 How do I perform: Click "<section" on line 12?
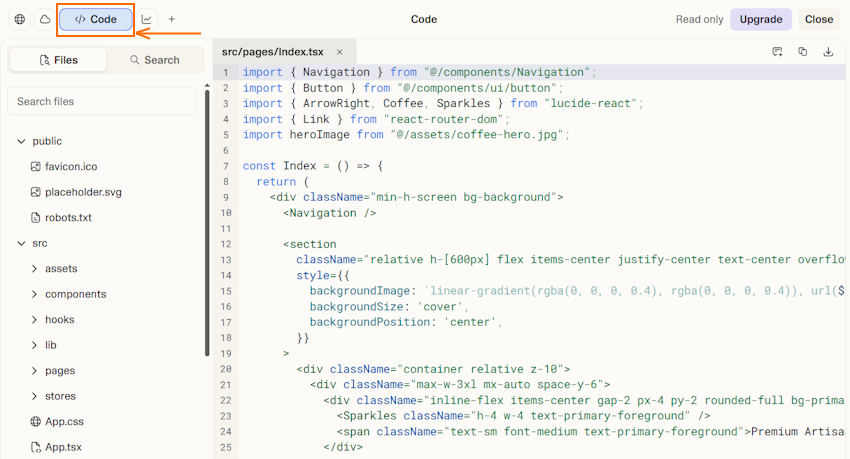(x=310, y=244)
